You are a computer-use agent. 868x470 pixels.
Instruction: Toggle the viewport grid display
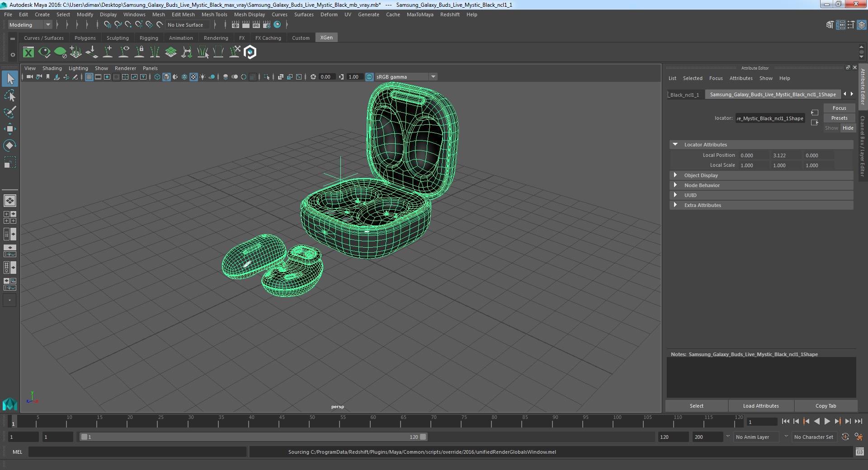[x=89, y=77]
